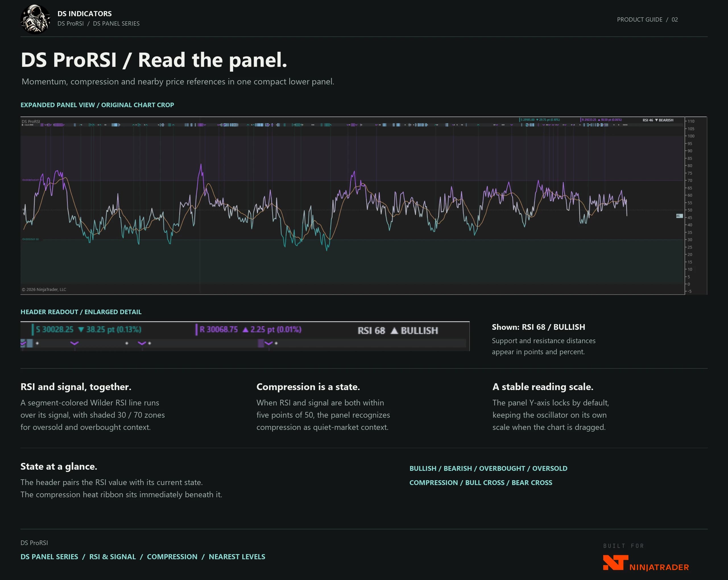
Task: Click the NinjaTrader logo under BUILT FOR
Action: click(646, 564)
